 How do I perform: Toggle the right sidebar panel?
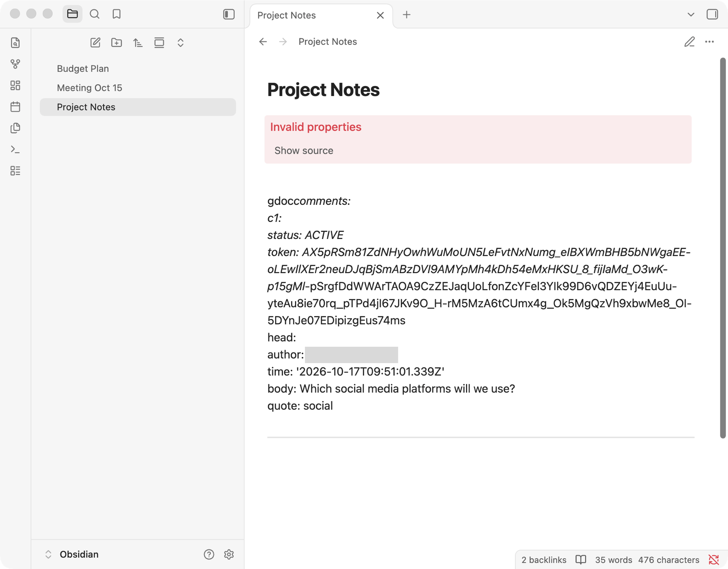[712, 14]
